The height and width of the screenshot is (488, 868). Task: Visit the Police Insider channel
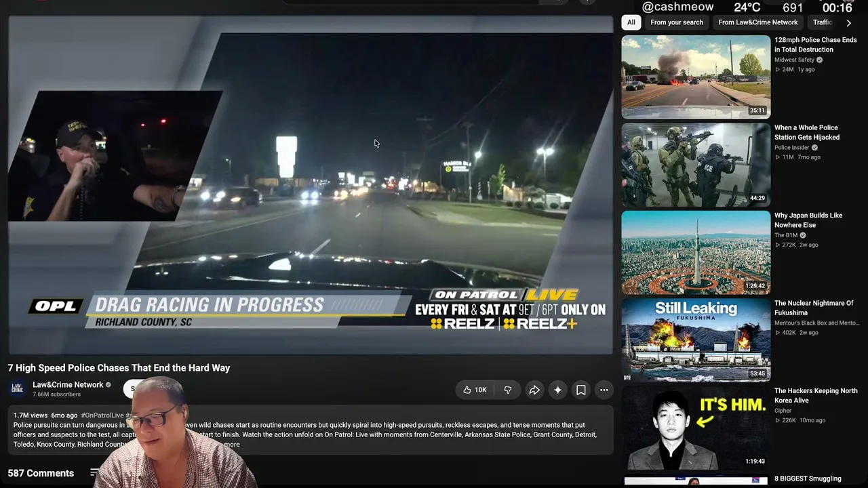click(x=792, y=147)
